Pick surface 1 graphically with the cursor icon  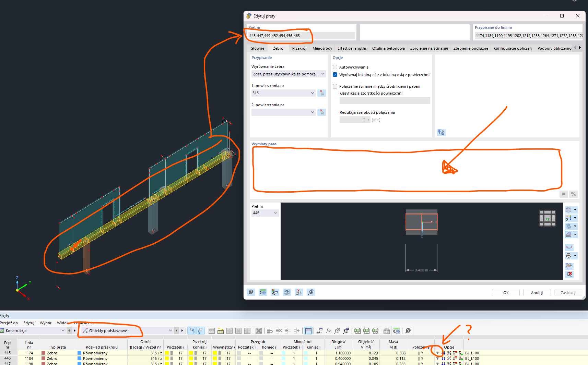pos(321,93)
